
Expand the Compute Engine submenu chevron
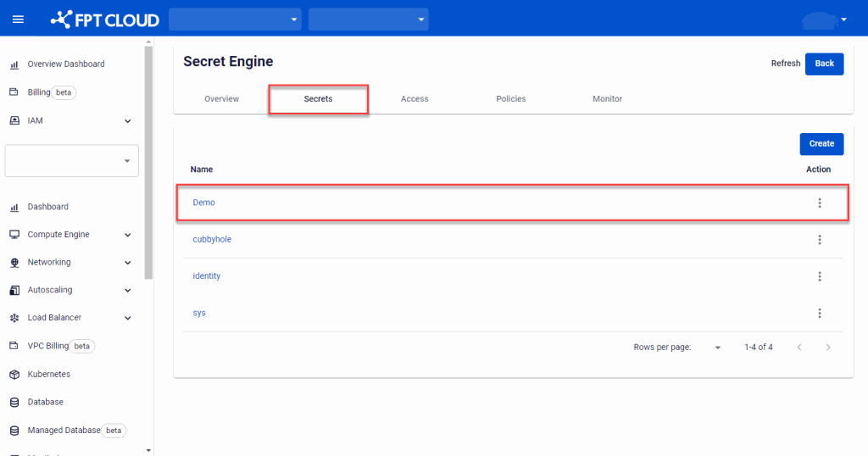pyautogui.click(x=127, y=235)
